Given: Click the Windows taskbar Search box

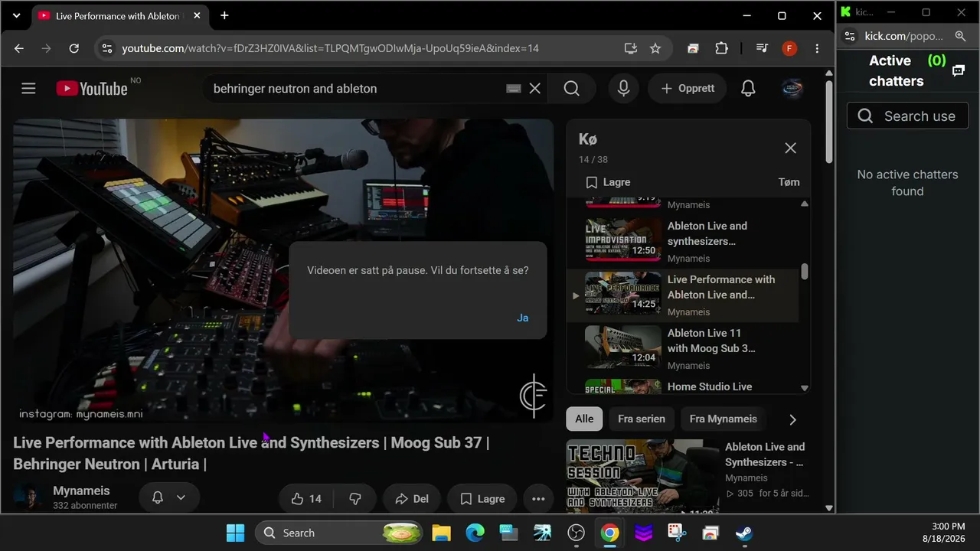Looking at the screenshot, I should 339,533.
